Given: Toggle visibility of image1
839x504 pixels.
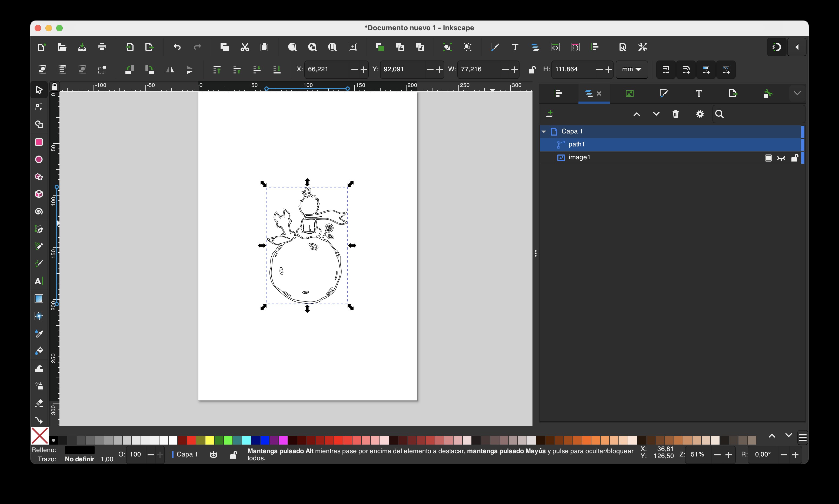Looking at the screenshot, I should 781,158.
